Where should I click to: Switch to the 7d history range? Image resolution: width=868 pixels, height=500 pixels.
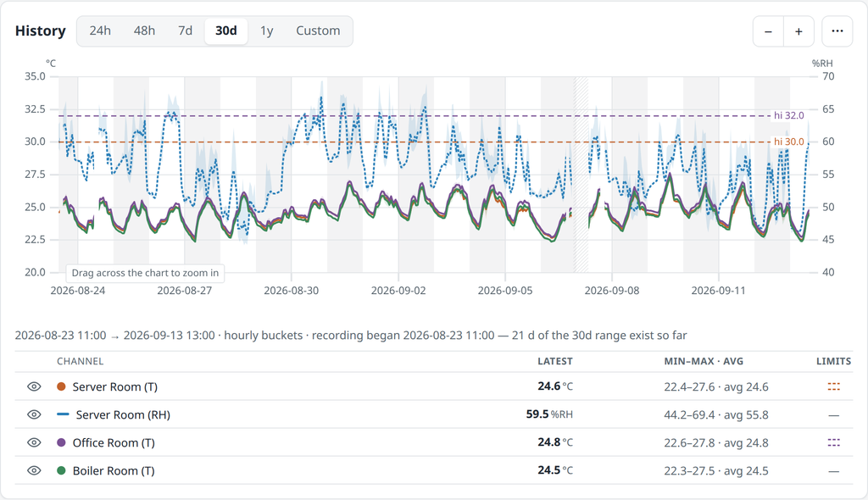tap(185, 31)
